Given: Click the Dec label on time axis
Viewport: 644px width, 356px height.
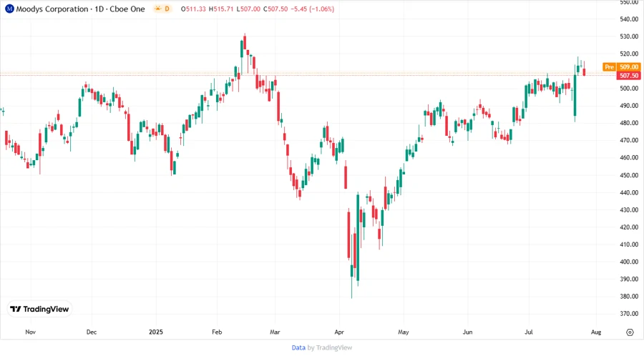Looking at the screenshot, I should click(x=92, y=332).
